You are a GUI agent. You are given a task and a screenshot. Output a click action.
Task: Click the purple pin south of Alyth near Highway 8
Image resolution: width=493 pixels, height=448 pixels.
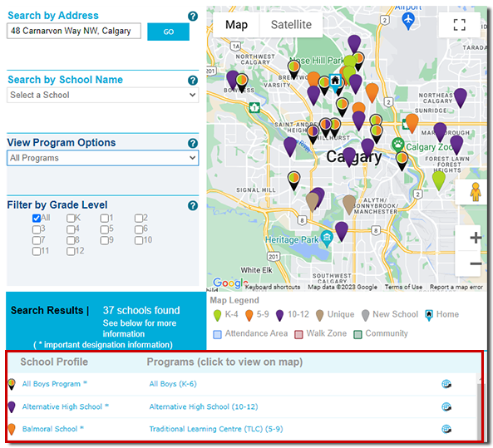click(x=342, y=231)
